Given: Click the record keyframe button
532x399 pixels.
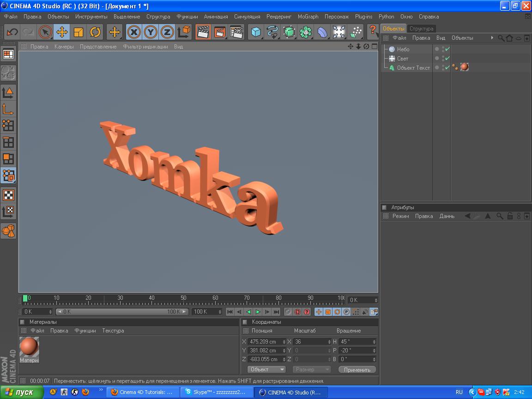Looking at the screenshot, I should (x=288, y=312).
